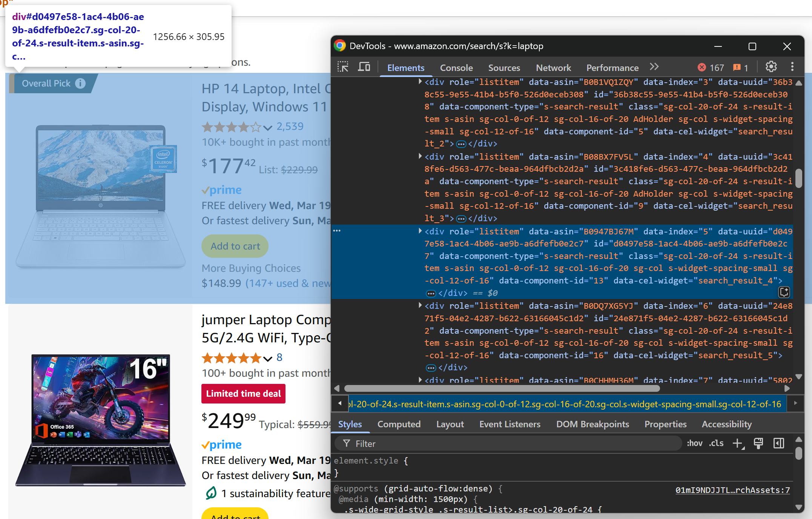Click the Chrome logo in the DevTools title bar
Screen dimensions: 812x519
click(340, 46)
